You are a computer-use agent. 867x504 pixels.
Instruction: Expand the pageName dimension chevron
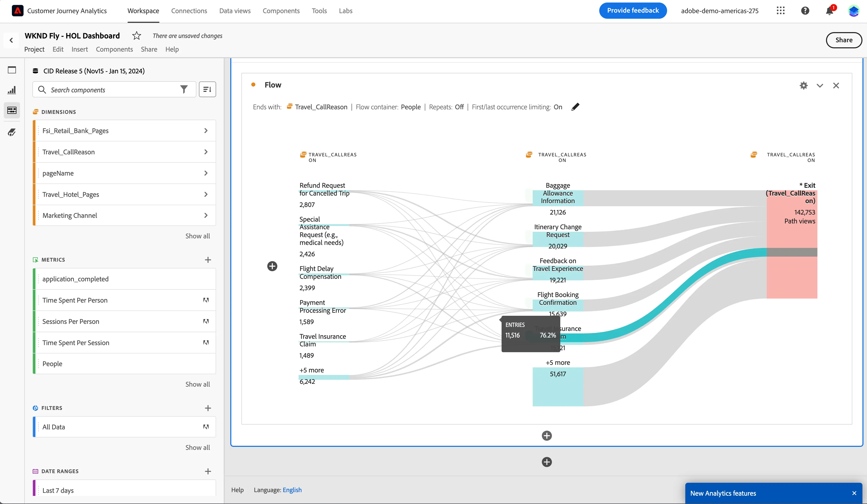pyautogui.click(x=206, y=173)
